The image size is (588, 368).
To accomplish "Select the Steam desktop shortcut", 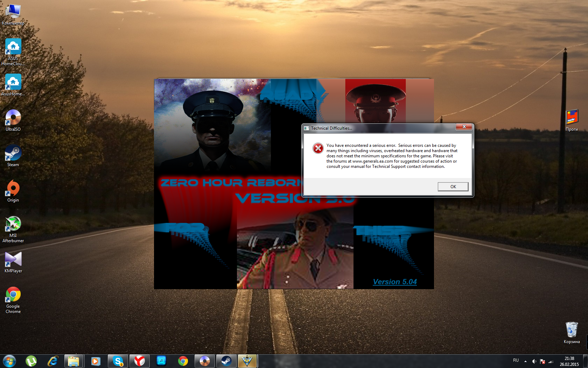I will (13, 156).
